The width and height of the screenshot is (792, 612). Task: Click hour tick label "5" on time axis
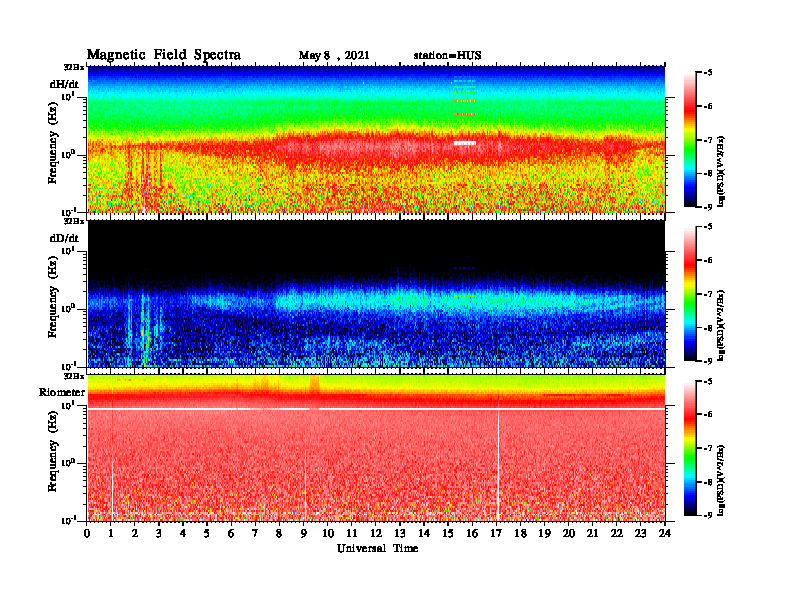(x=207, y=534)
